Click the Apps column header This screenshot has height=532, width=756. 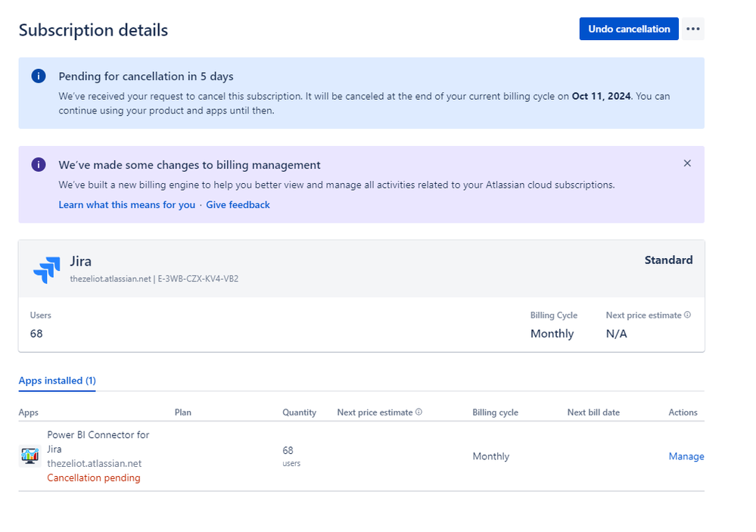(x=29, y=412)
